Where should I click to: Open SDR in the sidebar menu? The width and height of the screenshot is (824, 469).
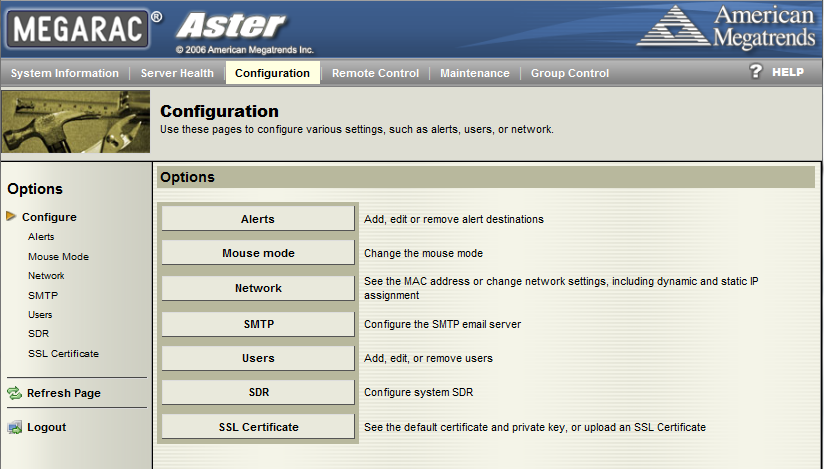click(x=38, y=333)
